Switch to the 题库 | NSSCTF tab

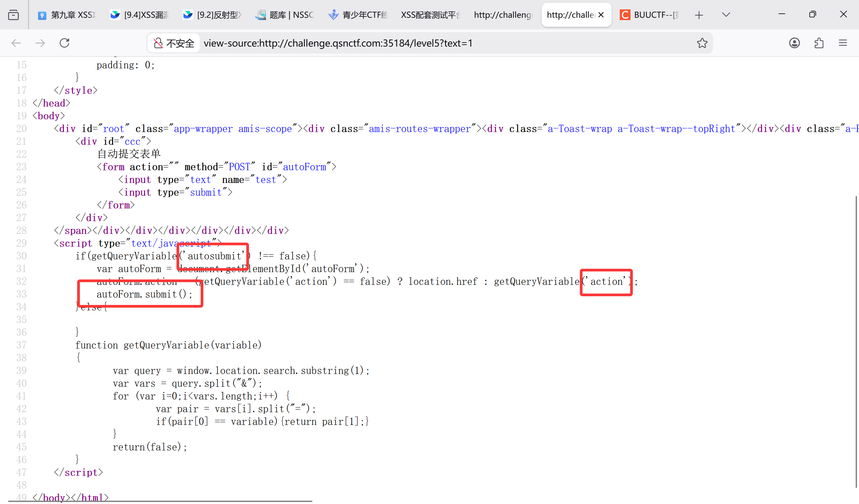(285, 15)
